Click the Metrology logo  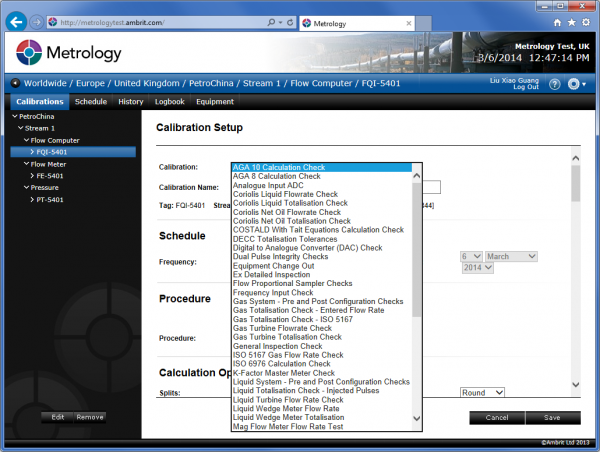(x=68, y=52)
